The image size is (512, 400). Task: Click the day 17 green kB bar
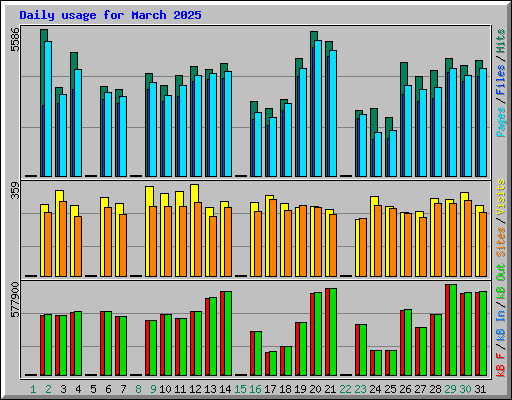pos(273,363)
